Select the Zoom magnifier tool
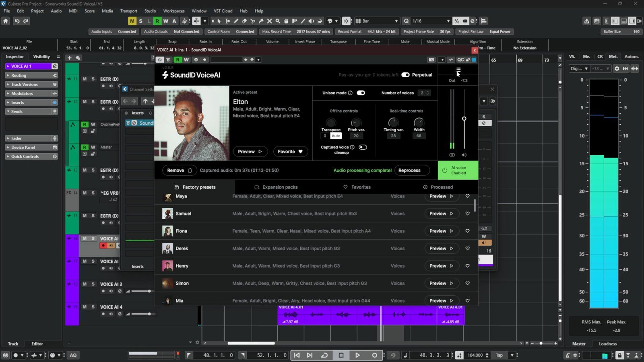The width and height of the screenshot is (644, 362). [x=278, y=21]
